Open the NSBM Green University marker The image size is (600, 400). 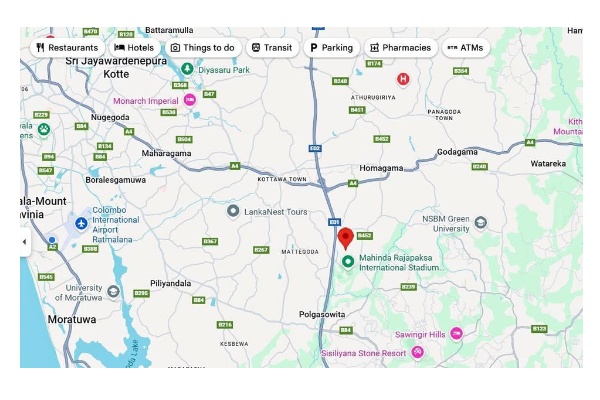(481, 223)
